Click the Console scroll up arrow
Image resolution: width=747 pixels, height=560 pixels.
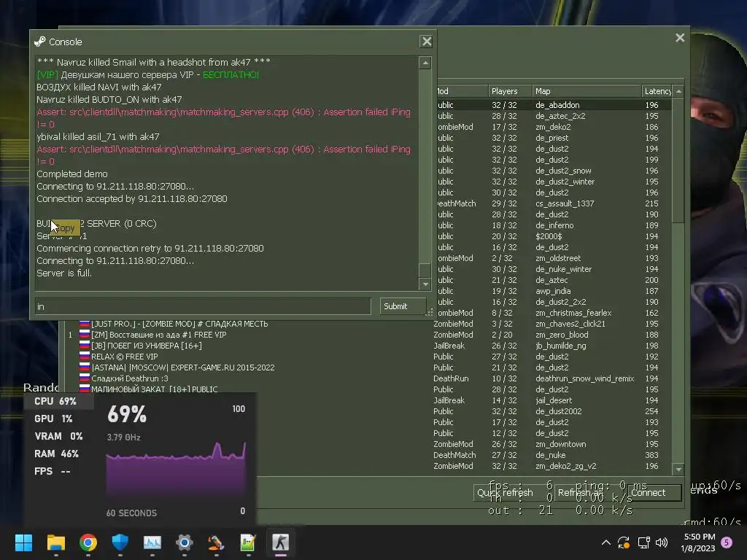coord(425,63)
